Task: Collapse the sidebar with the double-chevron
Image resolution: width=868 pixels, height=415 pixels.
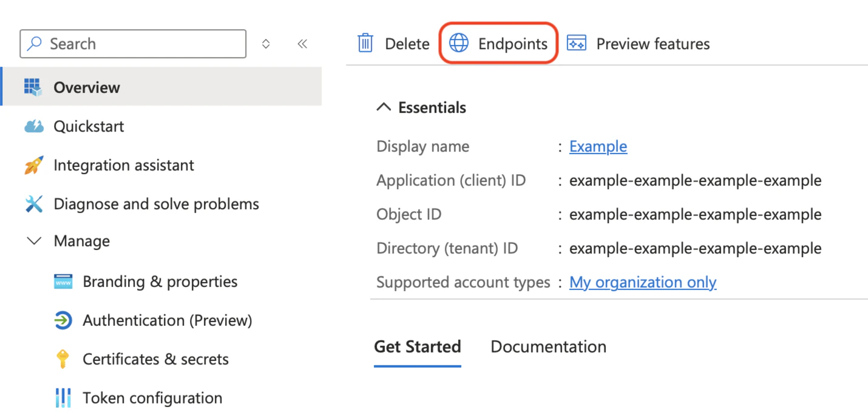Action: click(x=302, y=43)
